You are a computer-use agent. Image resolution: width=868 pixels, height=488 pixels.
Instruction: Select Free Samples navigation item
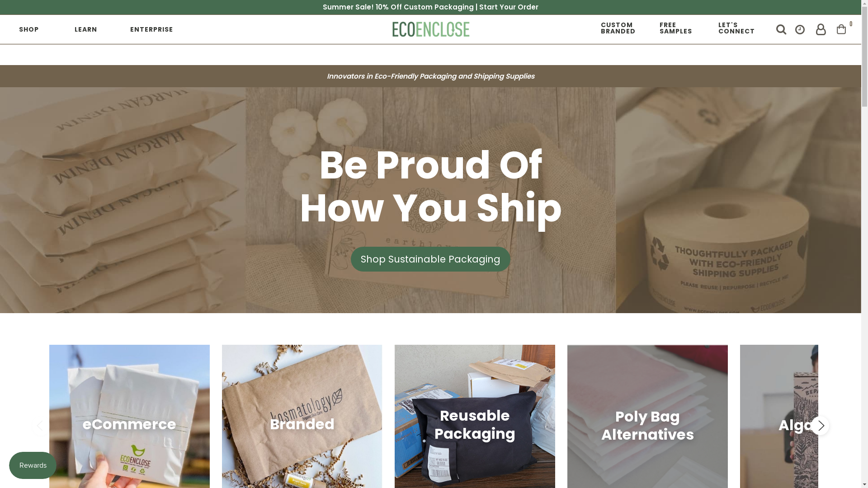click(x=675, y=28)
